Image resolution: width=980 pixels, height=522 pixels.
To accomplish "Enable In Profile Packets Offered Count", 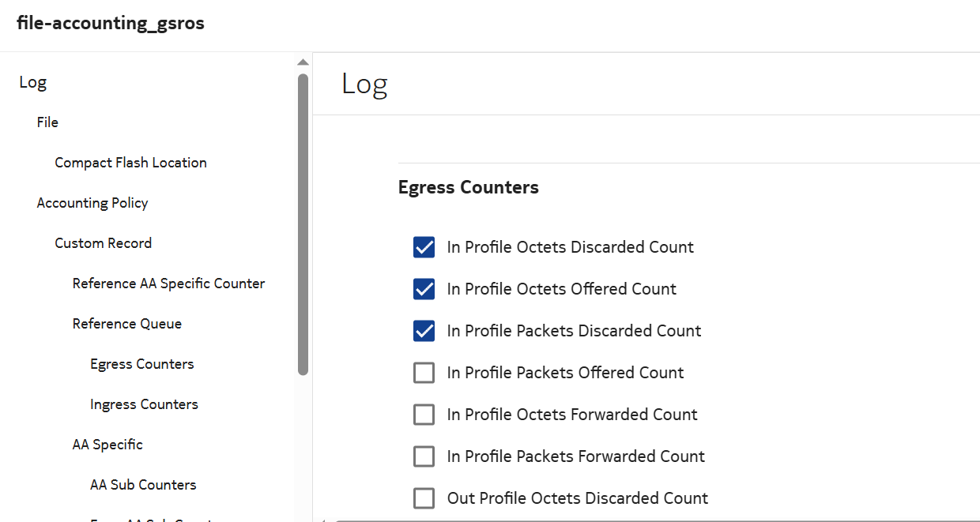I will point(424,373).
